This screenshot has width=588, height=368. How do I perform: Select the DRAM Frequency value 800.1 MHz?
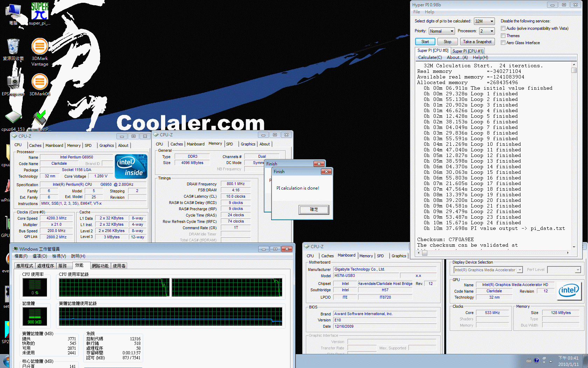click(x=236, y=184)
